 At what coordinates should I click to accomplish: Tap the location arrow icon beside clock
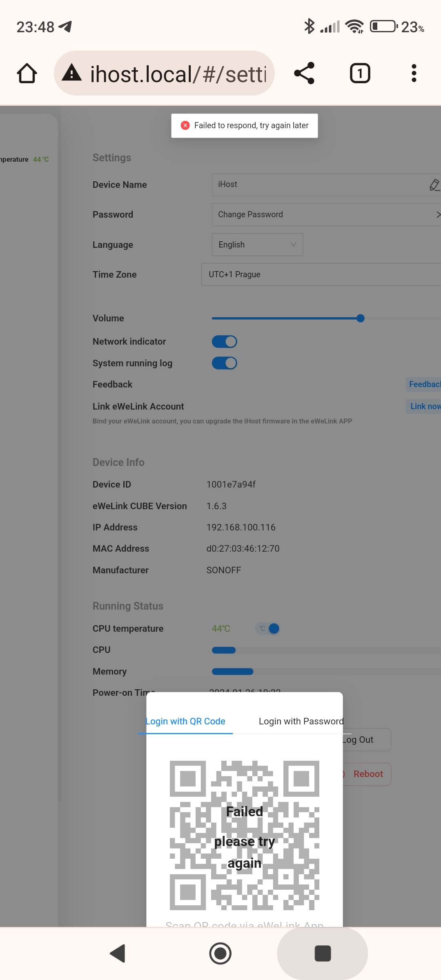(x=65, y=26)
